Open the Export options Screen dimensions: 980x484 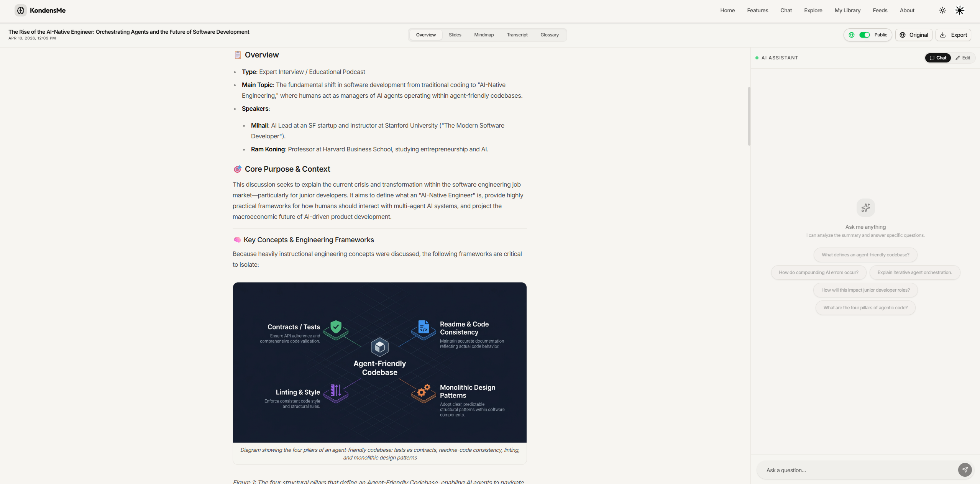coord(953,35)
